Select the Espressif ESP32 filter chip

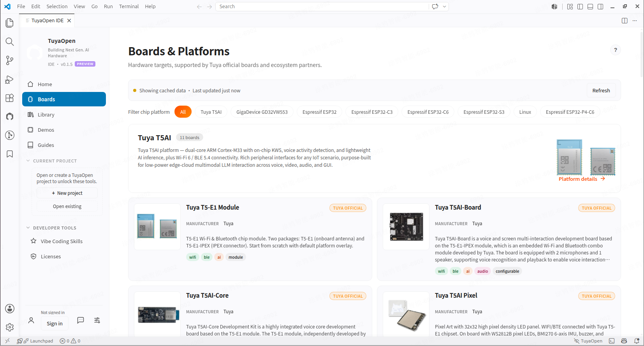coord(320,112)
